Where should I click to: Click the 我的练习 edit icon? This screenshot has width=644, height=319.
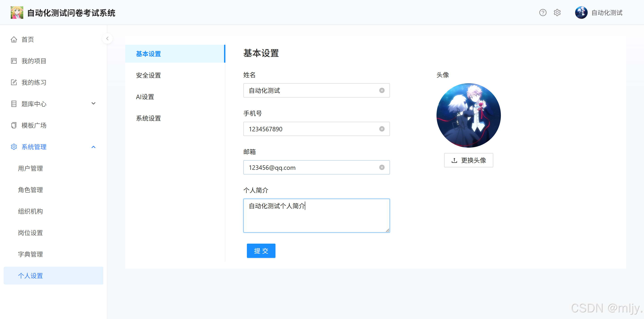(x=14, y=82)
